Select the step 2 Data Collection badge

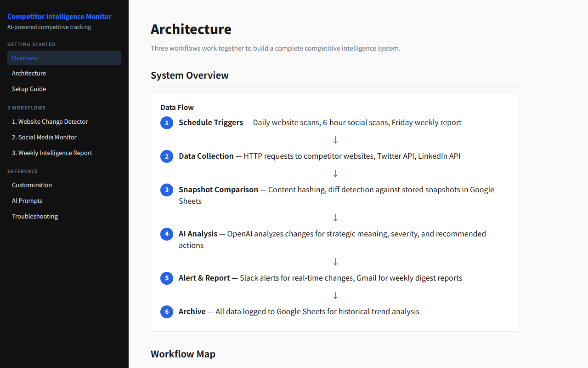[166, 156]
